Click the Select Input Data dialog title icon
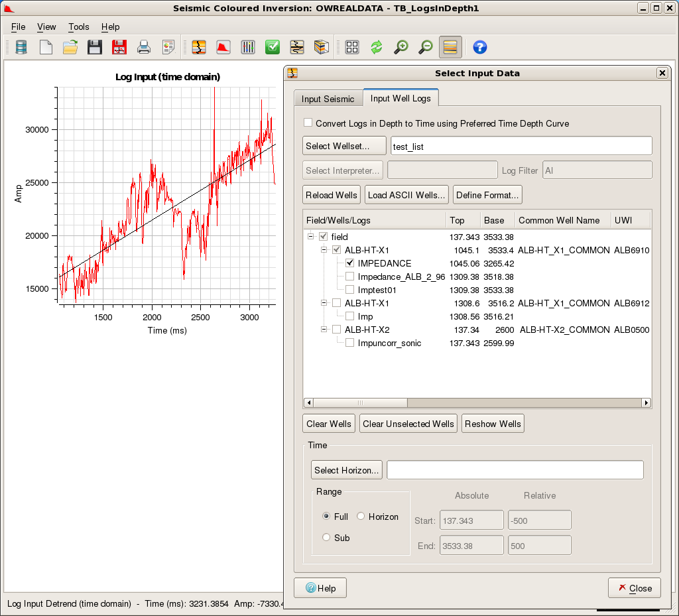 (292, 73)
